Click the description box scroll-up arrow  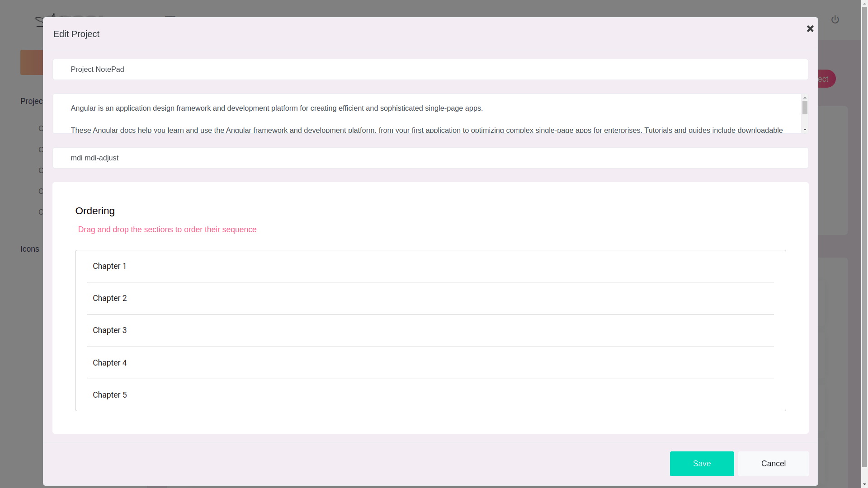coord(805,97)
